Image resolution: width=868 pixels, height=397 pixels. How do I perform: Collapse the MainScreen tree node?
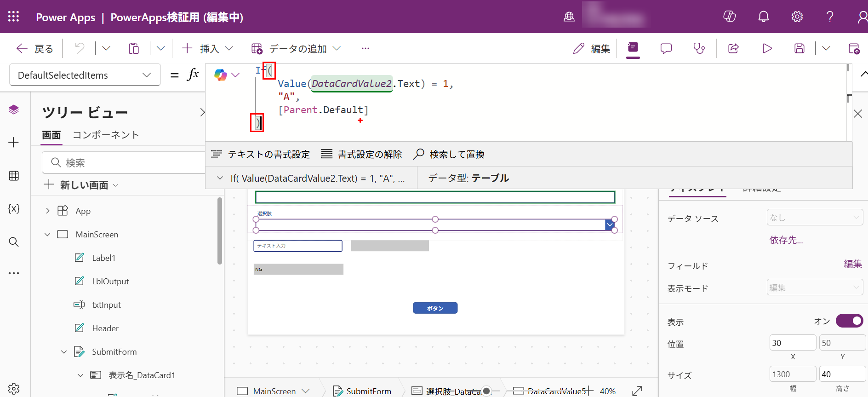tap(47, 235)
